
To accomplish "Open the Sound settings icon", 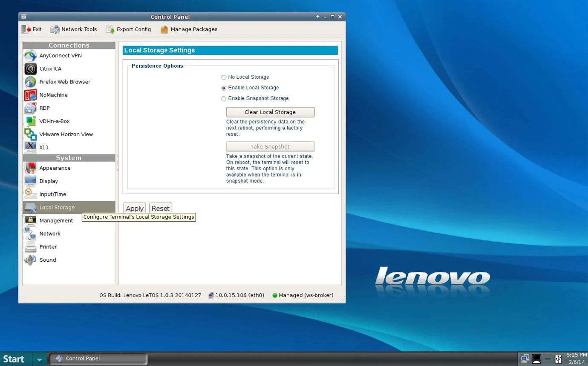I will coord(30,260).
